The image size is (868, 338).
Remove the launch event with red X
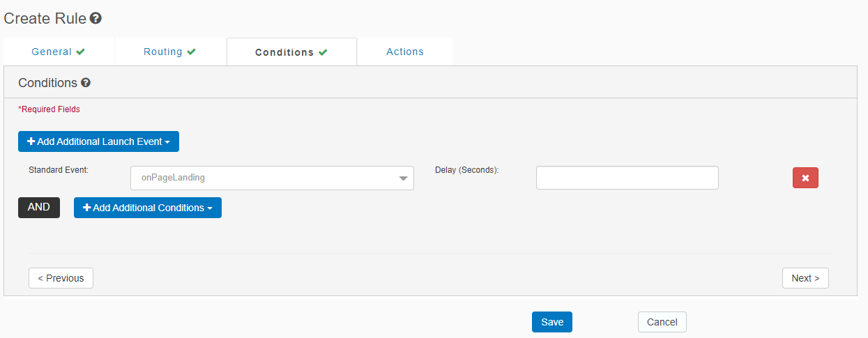pyautogui.click(x=805, y=178)
